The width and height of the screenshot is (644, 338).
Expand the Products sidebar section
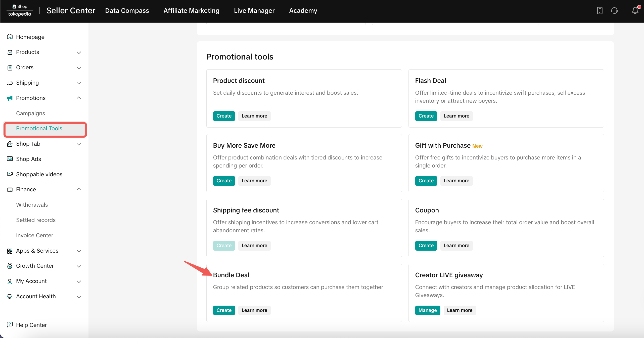coord(79,52)
